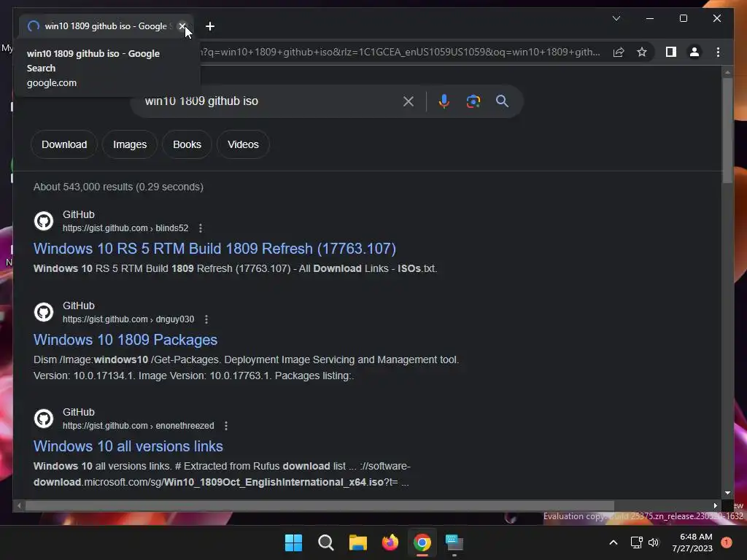Open Chrome's three-dot menu
Viewport: 747px width, 560px height.
(718, 52)
